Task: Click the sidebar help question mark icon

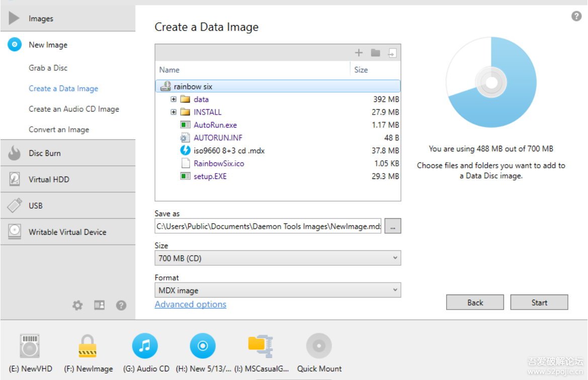Action: pyautogui.click(x=121, y=305)
